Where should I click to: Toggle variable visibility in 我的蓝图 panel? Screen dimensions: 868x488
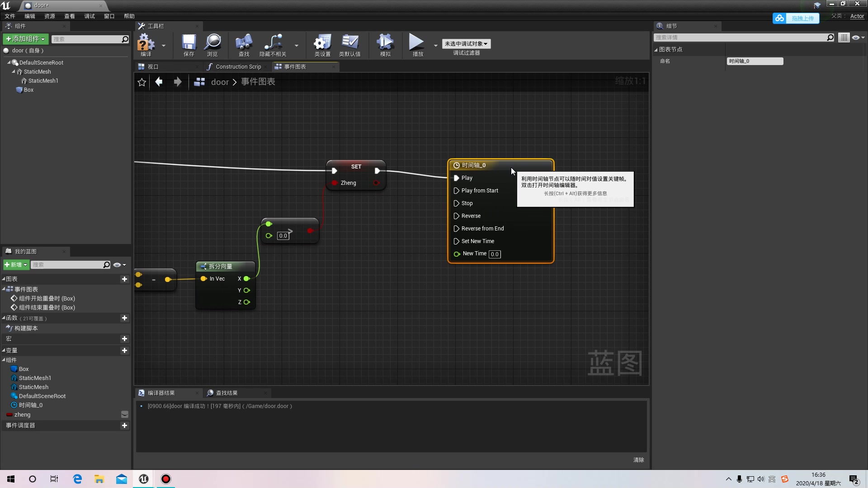pos(118,265)
